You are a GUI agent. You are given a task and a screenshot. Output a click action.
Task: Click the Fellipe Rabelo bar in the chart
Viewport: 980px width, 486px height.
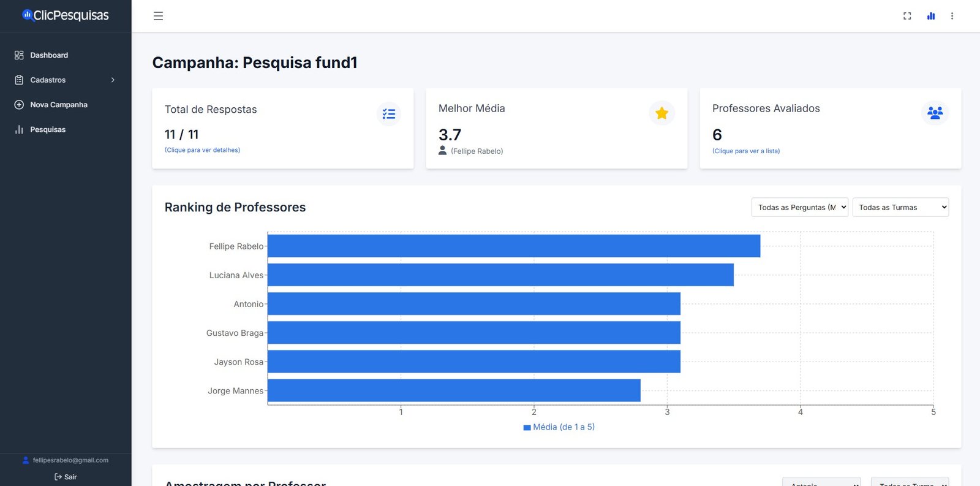coord(513,246)
